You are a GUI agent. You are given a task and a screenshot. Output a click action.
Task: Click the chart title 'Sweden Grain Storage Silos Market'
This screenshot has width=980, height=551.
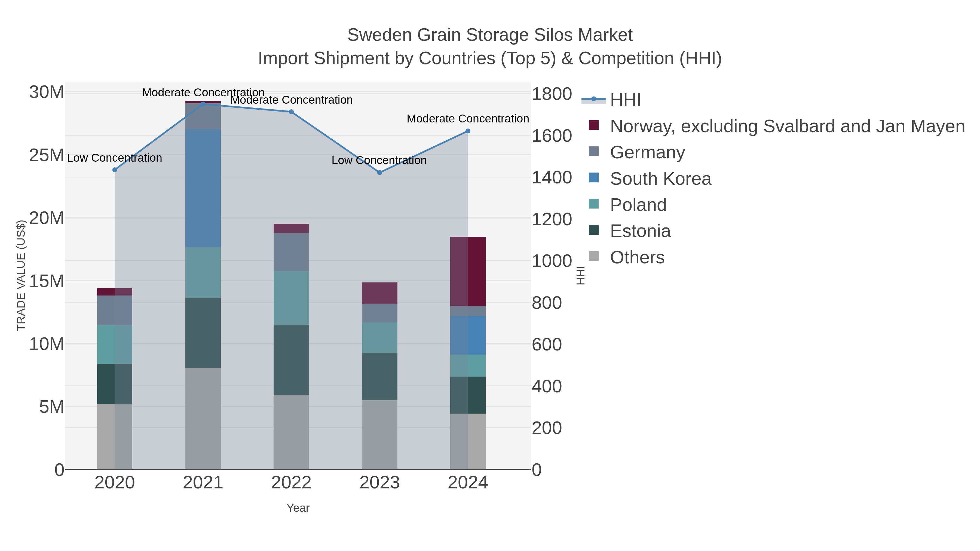coord(490,35)
